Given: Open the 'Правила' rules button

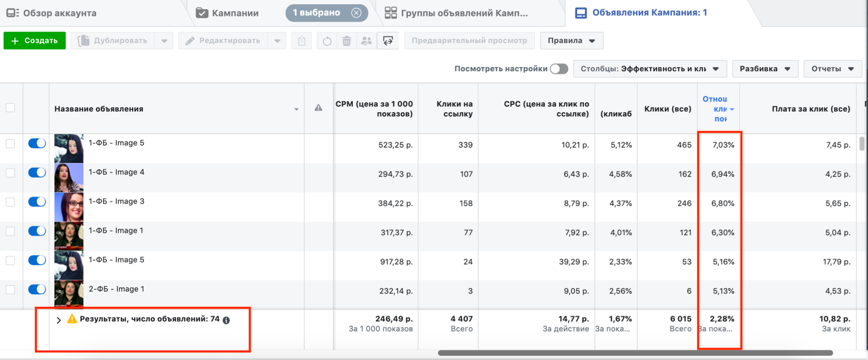Looking at the screenshot, I should click(x=571, y=41).
